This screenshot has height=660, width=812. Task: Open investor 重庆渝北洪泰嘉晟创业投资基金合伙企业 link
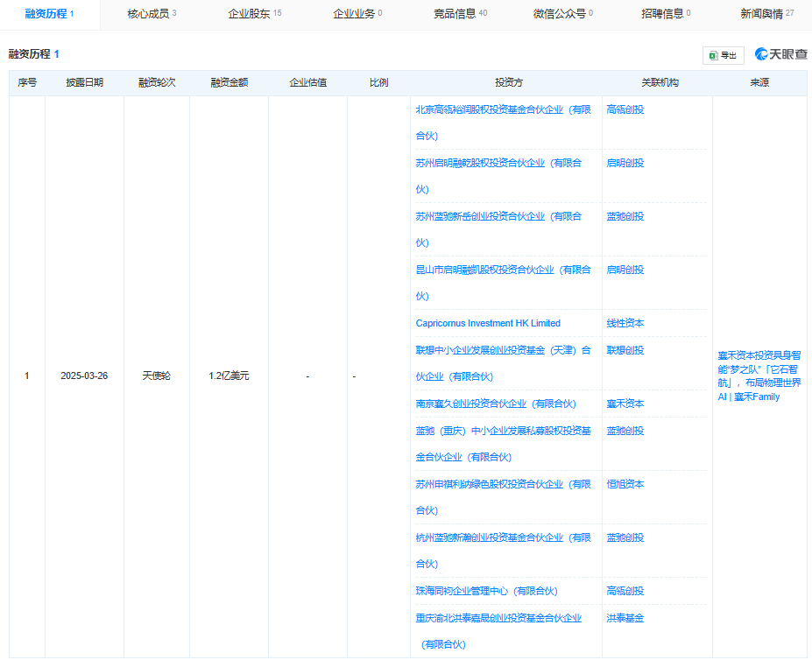coord(498,631)
